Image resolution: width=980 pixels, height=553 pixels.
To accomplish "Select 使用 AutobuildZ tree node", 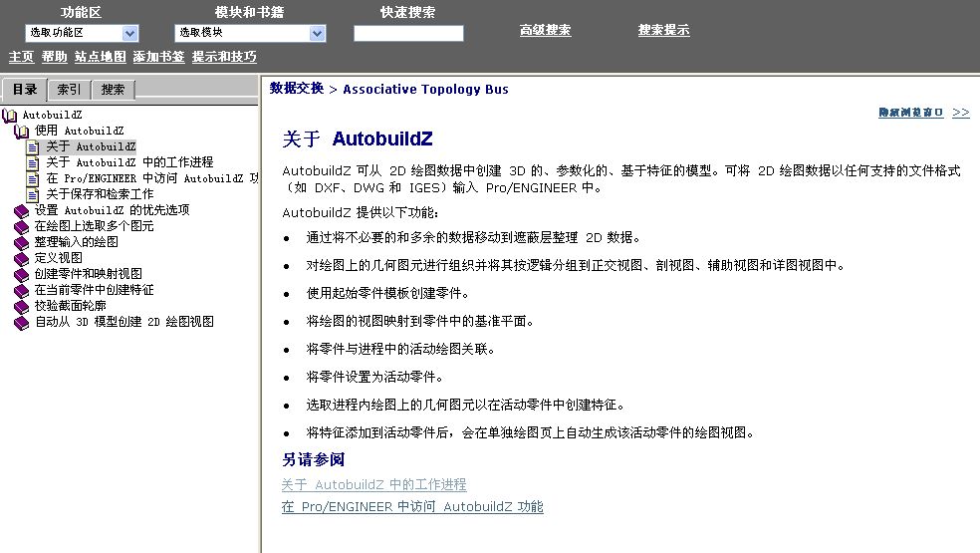I will coord(79,131).
